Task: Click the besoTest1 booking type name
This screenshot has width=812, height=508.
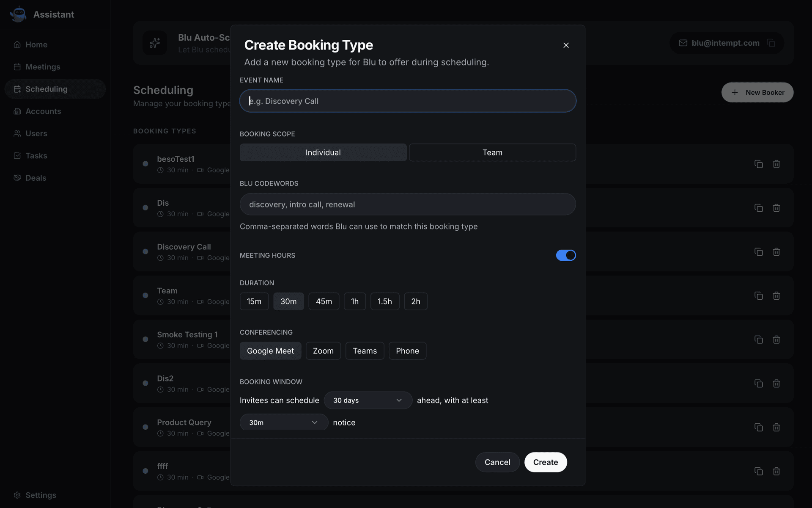Action: click(176, 159)
